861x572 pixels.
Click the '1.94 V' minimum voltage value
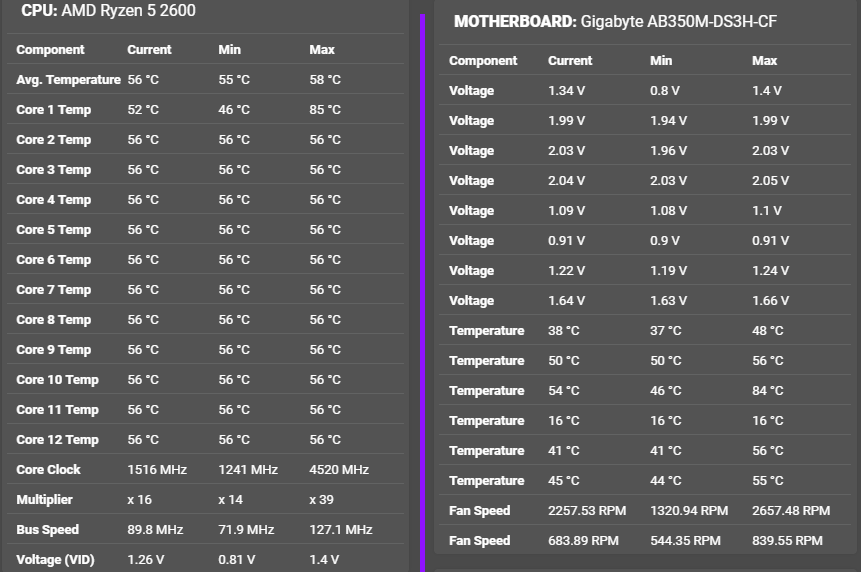pyautogui.click(x=668, y=121)
